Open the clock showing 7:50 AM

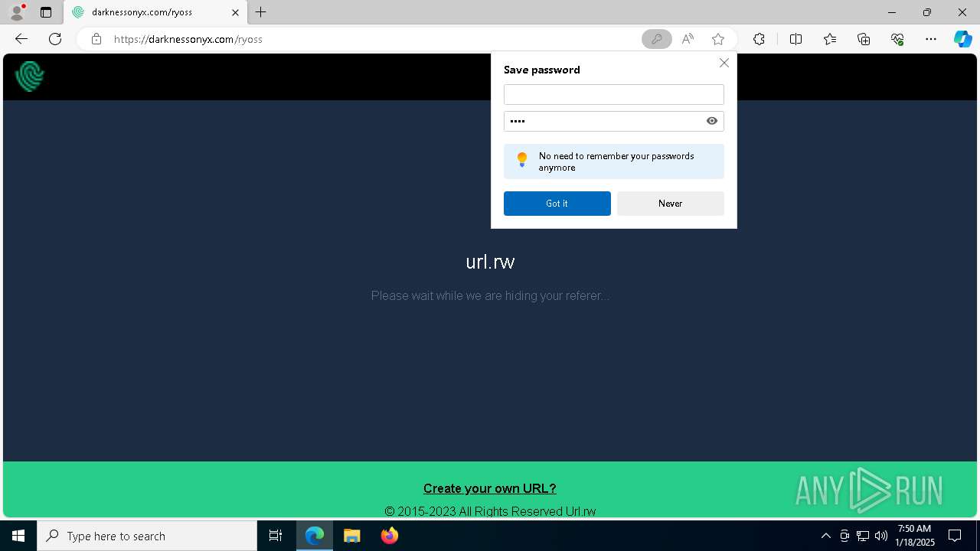coord(915,536)
